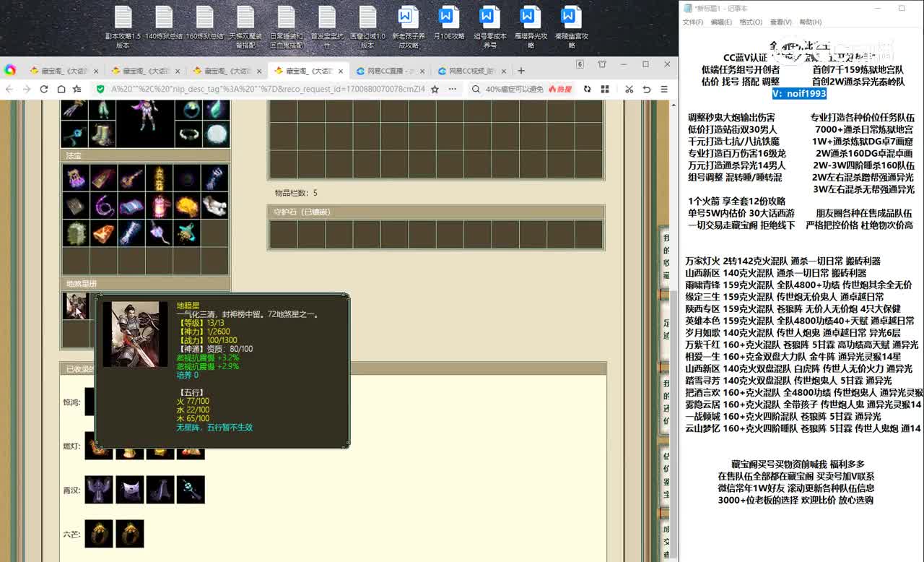Viewport: 924px width, 562px height.
Task: Go back in the browser
Action: [x=9, y=89]
